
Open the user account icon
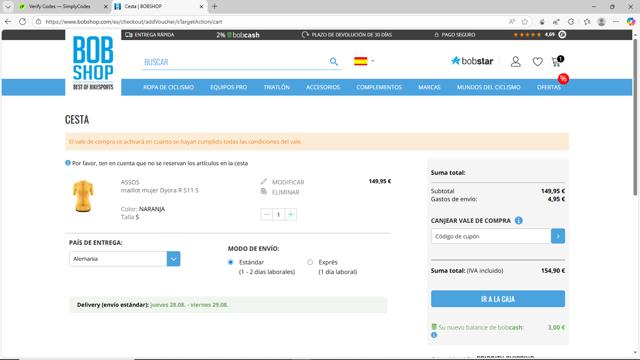516,62
